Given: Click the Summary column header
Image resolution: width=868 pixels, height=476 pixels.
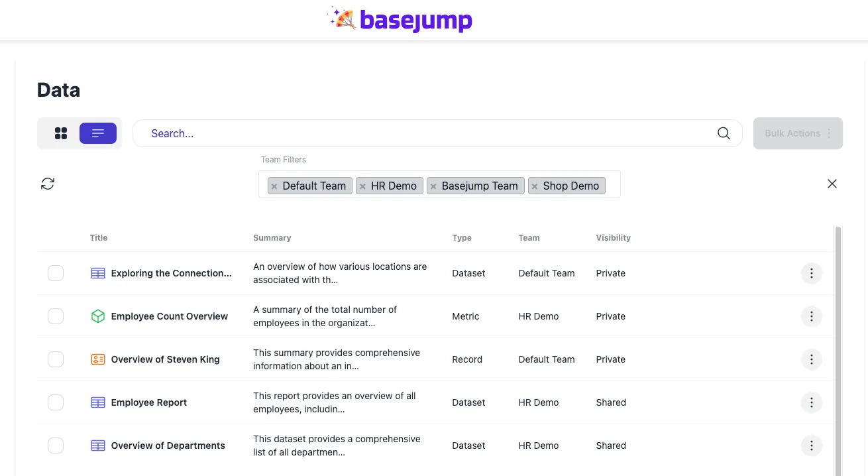Looking at the screenshot, I should click(x=272, y=237).
